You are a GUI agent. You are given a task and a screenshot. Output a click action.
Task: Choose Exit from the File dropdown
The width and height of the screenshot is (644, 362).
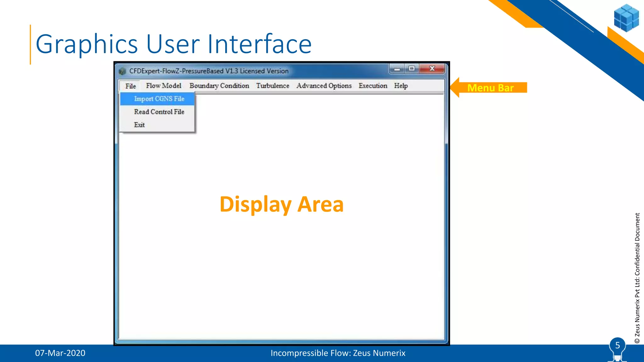tap(139, 125)
